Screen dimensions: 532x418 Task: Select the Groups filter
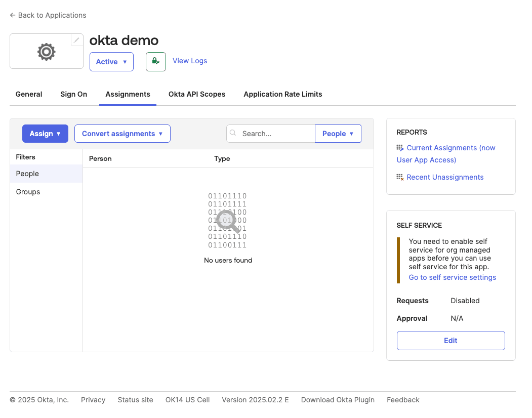click(28, 192)
